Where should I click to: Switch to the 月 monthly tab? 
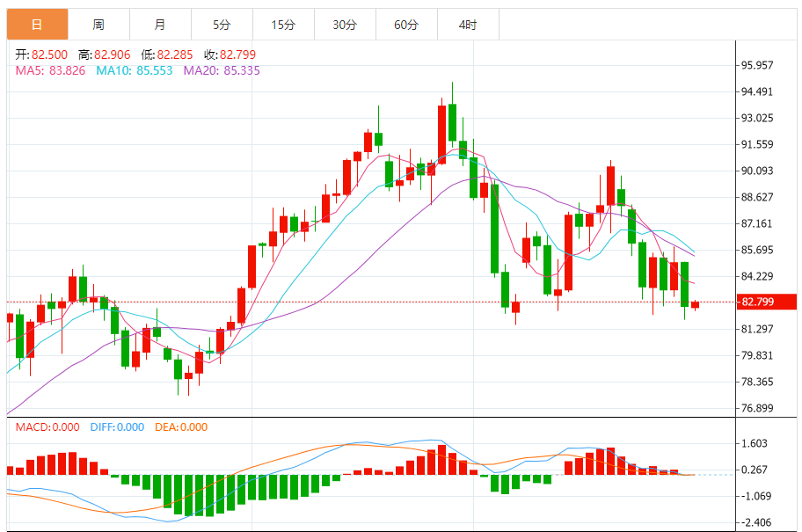pyautogui.click(x=160, y=25)
